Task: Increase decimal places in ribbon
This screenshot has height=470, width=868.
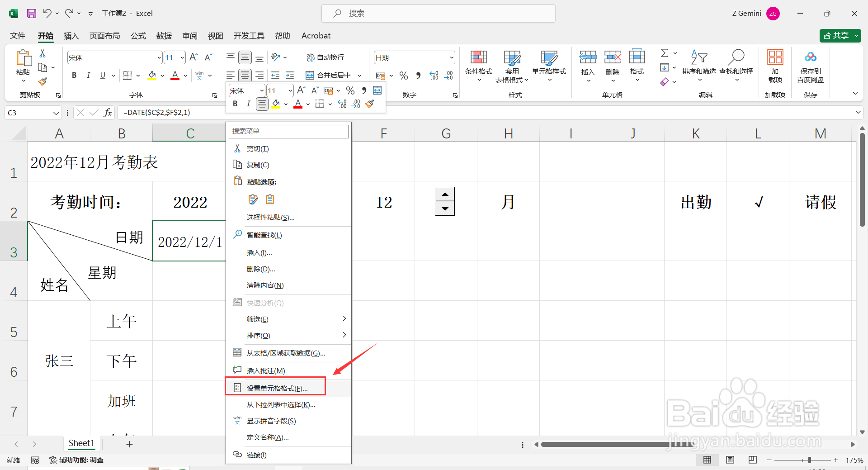Action: coord(434,76)
